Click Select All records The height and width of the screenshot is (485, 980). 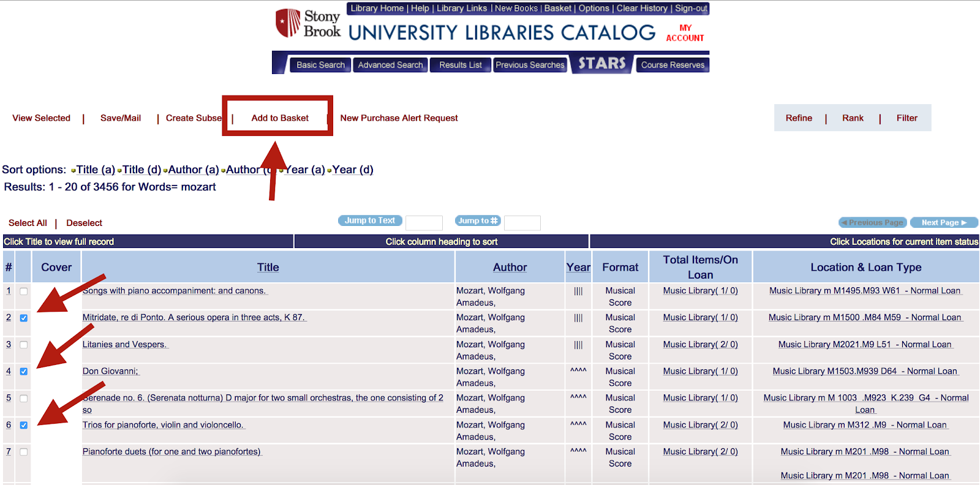(x=28, y=223)
